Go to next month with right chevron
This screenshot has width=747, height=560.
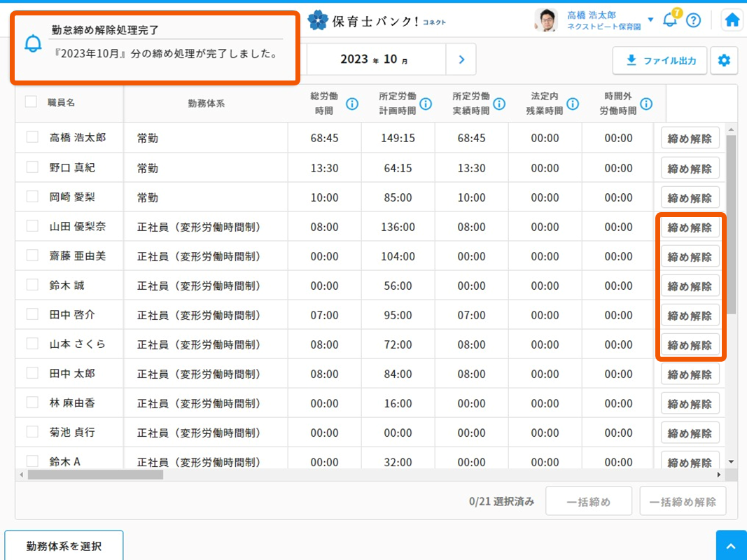pos(461,59)
